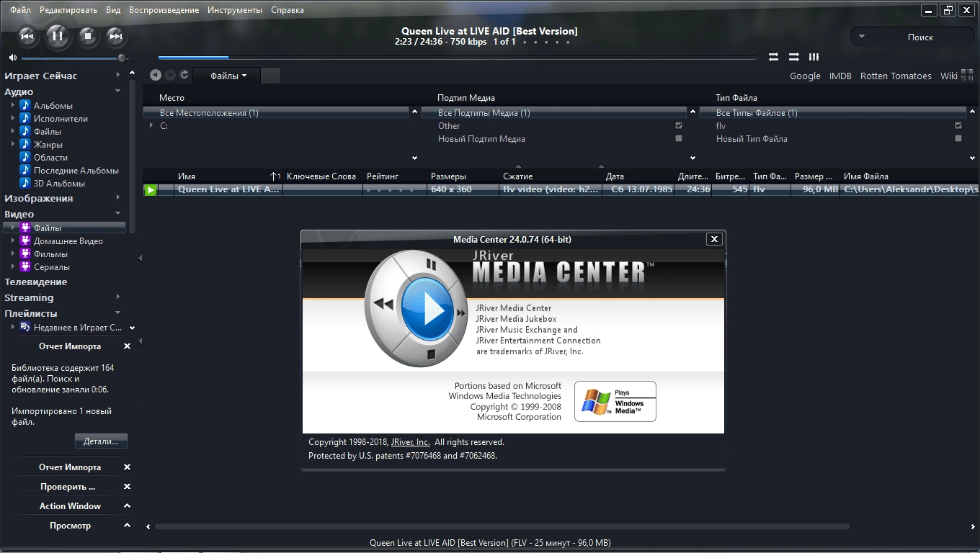Open the Справка menu

288,10
